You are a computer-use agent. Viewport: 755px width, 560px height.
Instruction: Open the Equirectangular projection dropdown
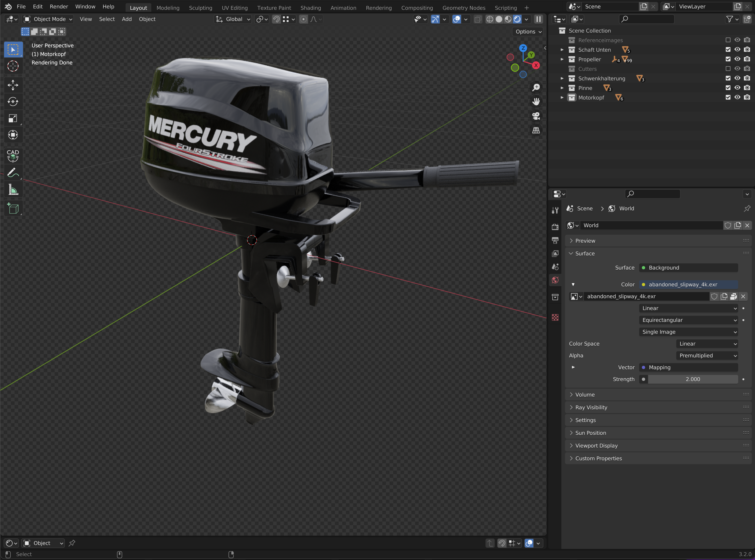(x=689, y=320)
